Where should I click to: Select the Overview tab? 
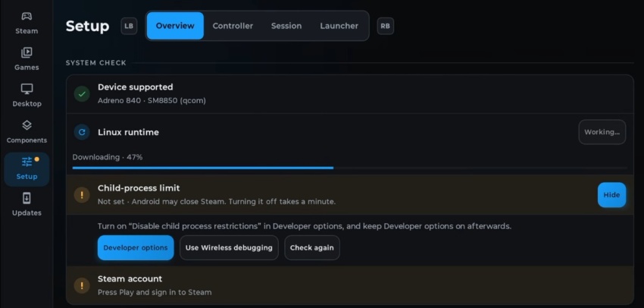[175, 26]
